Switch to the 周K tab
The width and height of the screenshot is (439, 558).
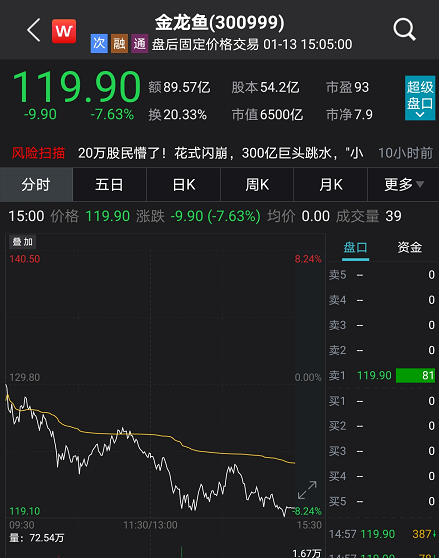(257, 185)
